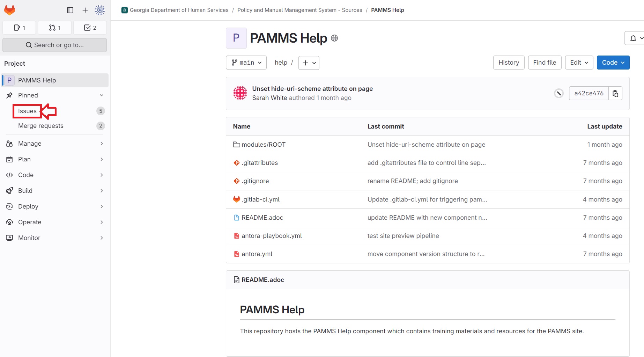Expand the Operate menu
The width and height of the screenshot is (644, 357).
point(55,222)
